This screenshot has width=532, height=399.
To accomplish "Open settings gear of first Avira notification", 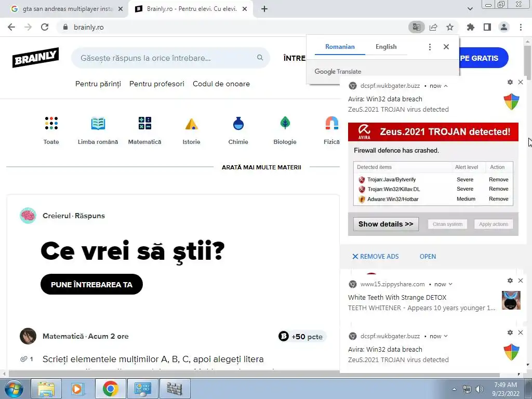I will pyautogui.click(x=510, y=82).
